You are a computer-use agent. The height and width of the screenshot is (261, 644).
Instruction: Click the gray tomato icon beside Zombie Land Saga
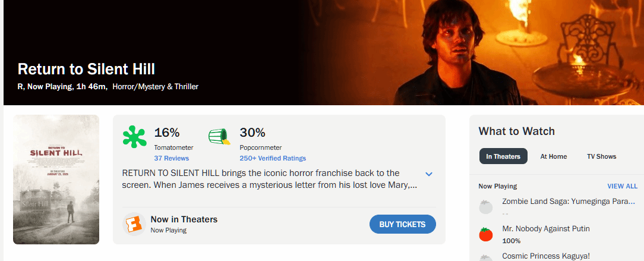[x=486, y=207]
